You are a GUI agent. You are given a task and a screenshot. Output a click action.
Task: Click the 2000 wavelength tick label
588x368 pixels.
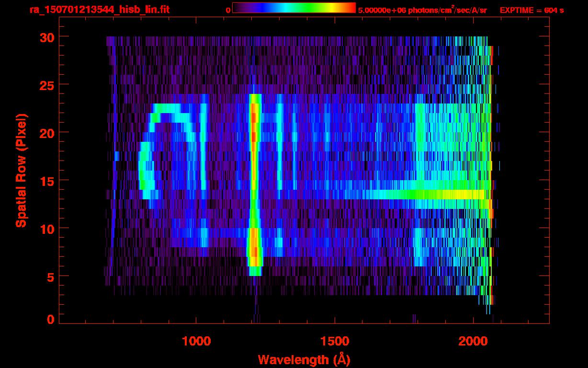pyautogui.click(x=473, y=341)
